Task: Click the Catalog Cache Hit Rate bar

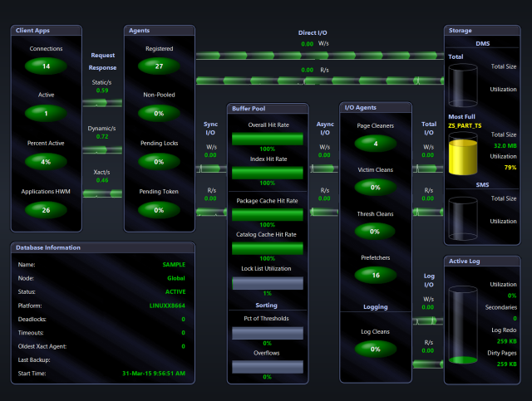Action: click(x=268, y=248)
